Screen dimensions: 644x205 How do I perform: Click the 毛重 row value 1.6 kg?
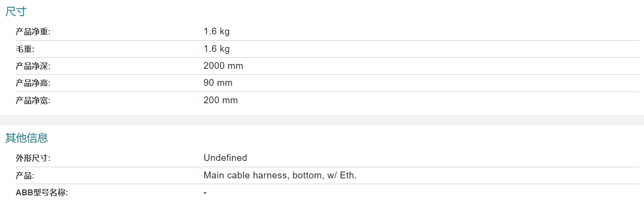coord(216,49)
